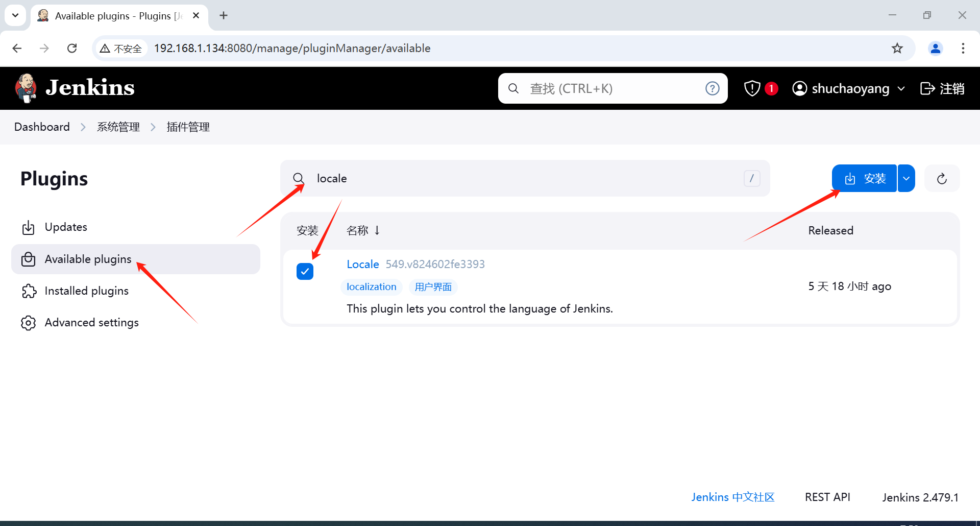Screen dimensions: 980x526
Task: Click the slash shortcut hint in the search box
Action: coord(752,178)
